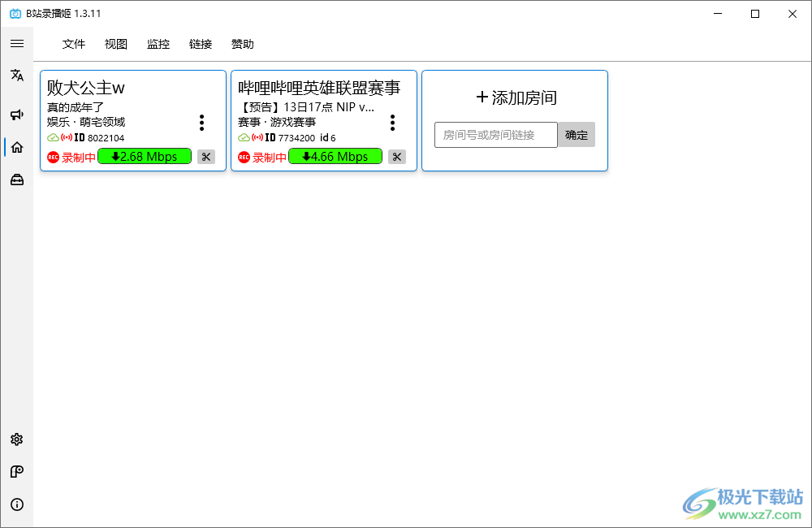Image resolution: width=812 pixels, height=528 pixels.
Task: Open the 文件 menu
Action: coord(74,44)
